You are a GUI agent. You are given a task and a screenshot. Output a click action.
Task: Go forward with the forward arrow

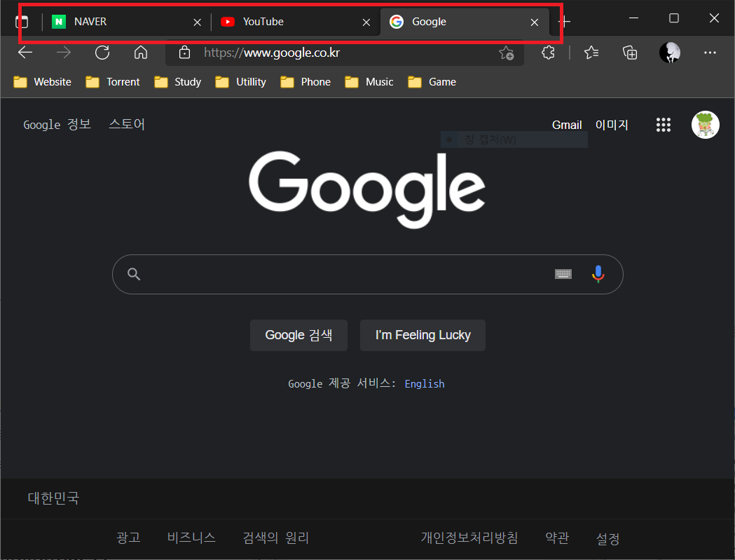click(x=63, y=53)
